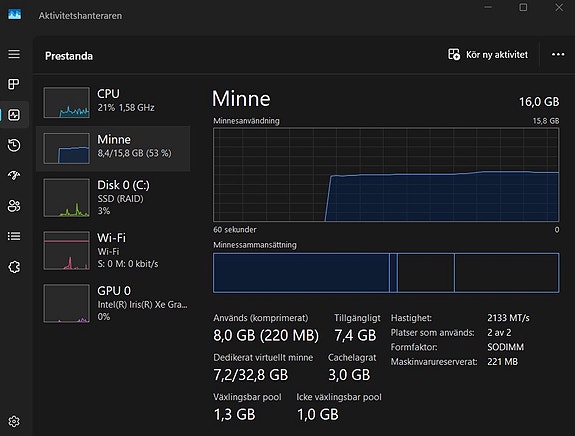Click the 'Används (komprimerat)' label
Viewport: 575px width, 436px height.
[x=261, y=318]
